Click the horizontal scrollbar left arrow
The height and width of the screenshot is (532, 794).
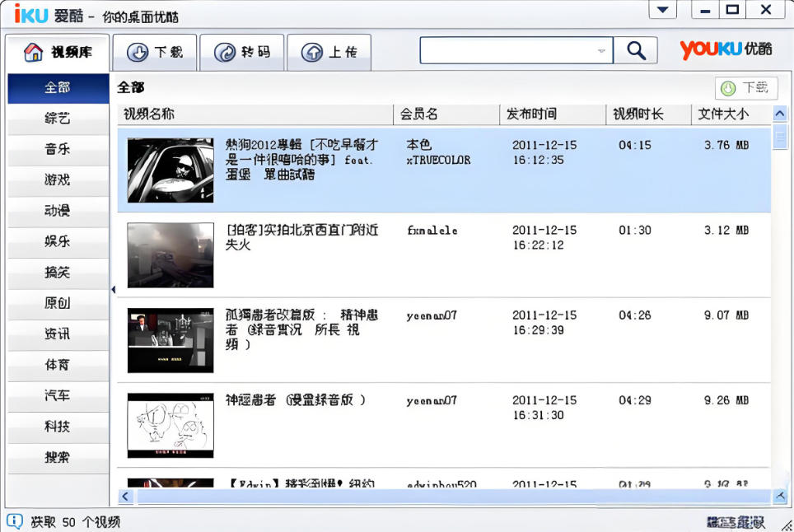pyautogui.click(x=125, y=497)
